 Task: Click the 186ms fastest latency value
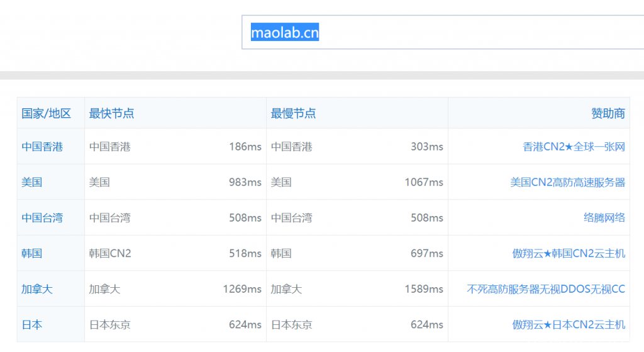[x=245, y=147]
